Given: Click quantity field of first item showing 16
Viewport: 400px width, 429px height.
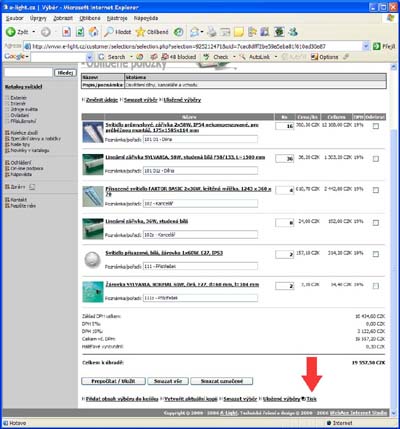Looking at the screenshot, I should [x=285, y=126].
